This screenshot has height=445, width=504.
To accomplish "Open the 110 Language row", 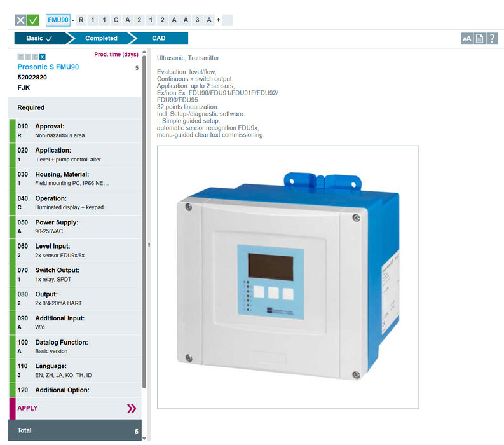I will coord(75,371).
